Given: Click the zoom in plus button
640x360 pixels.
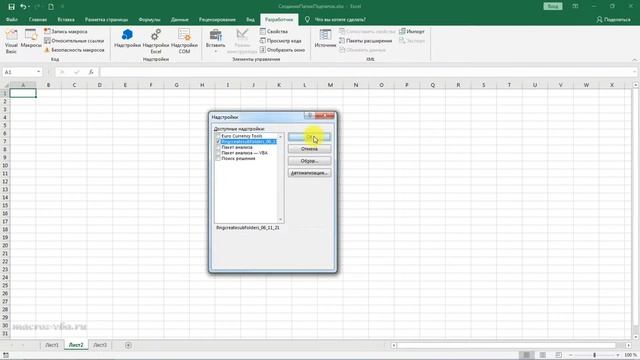Looking at the screenshot, I should click(x=618, y=355).
